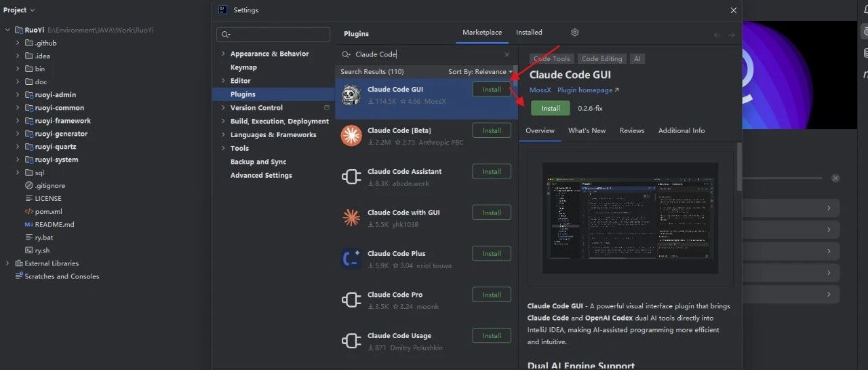Open the plugins gear settings icon
The width and height of the screenshot is (868, 370).
575,33
